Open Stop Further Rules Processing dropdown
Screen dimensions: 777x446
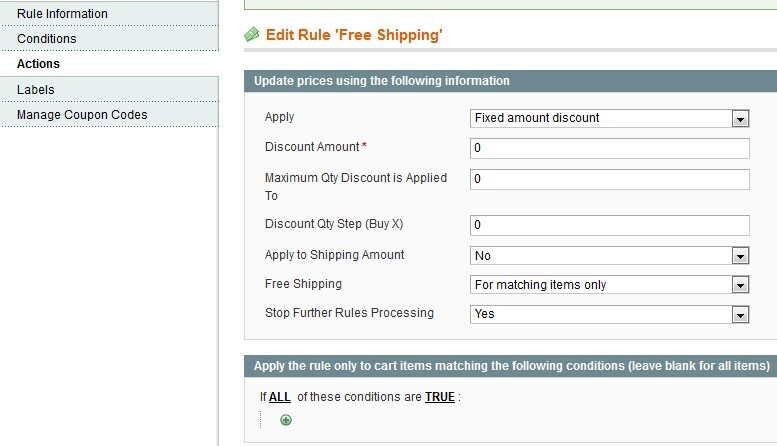pos(609,314)
